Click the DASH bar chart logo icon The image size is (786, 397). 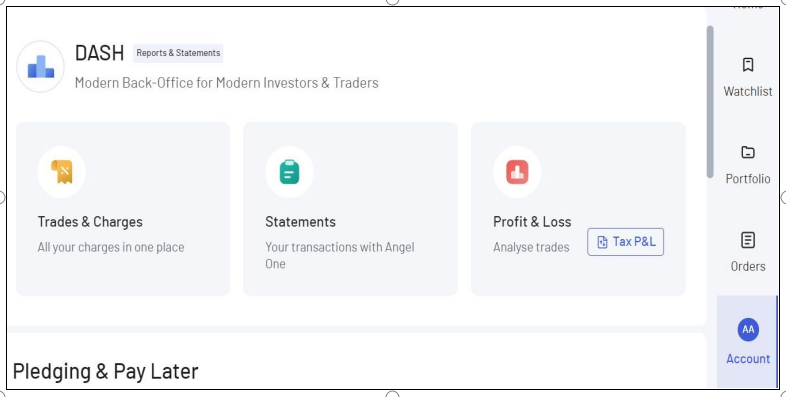(x=40, y=67)
